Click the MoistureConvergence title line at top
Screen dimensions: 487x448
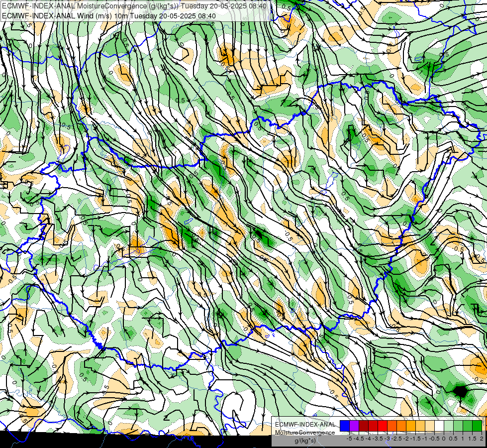click(134, 6)
